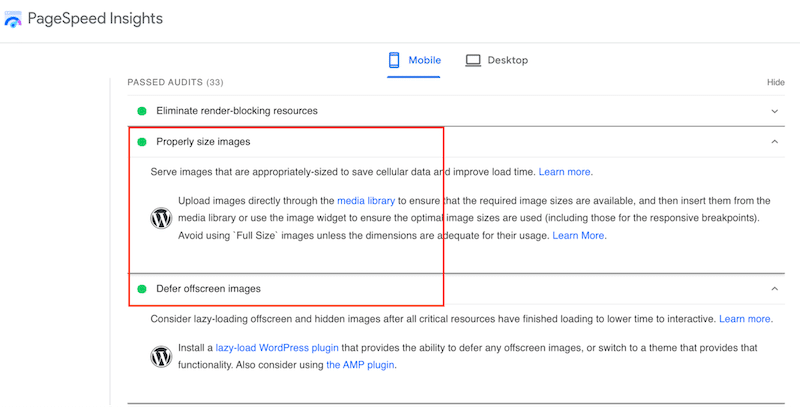Click the Defer offscreen images title
This screenshot has height=407, width=800.
pyautogui.click(x=208, y=289)
